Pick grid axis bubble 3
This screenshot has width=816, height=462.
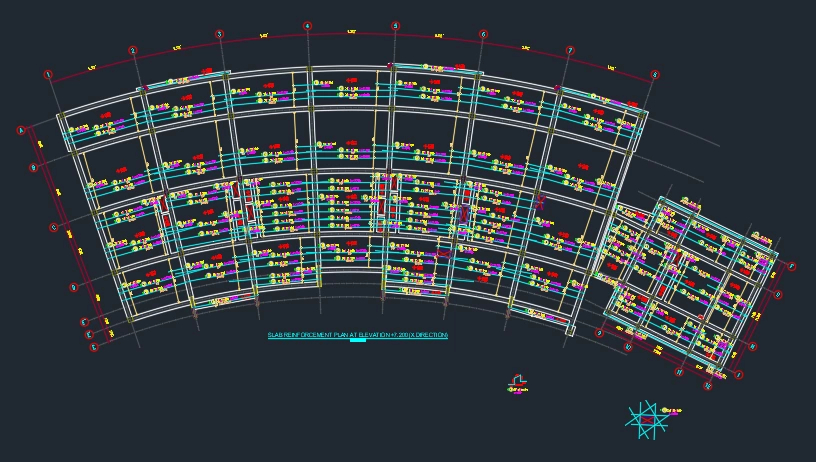(219, 34)
